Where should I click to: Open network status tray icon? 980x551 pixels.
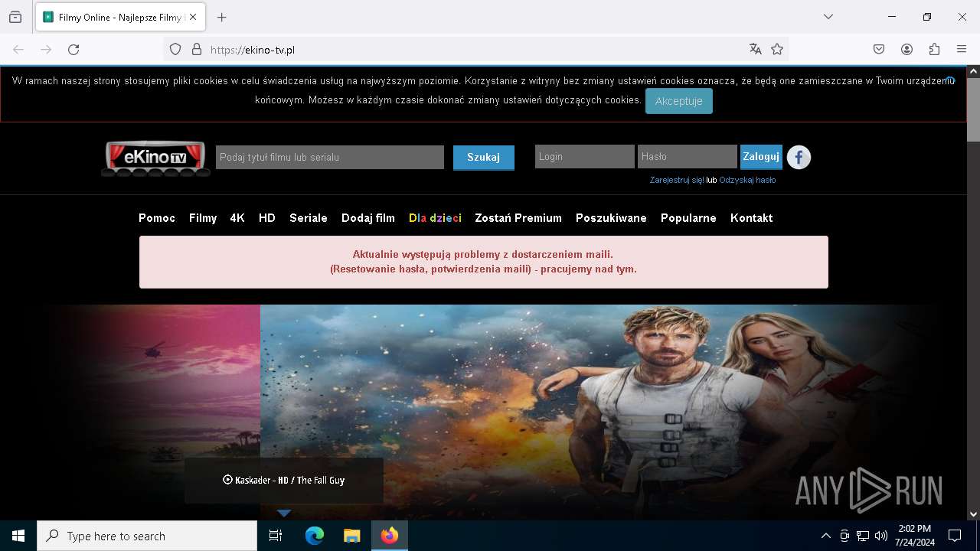[863, 536]
